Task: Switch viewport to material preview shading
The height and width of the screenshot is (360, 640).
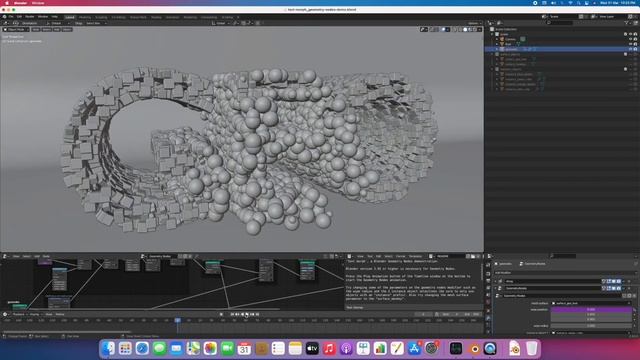Action: (x=470, y=29)
